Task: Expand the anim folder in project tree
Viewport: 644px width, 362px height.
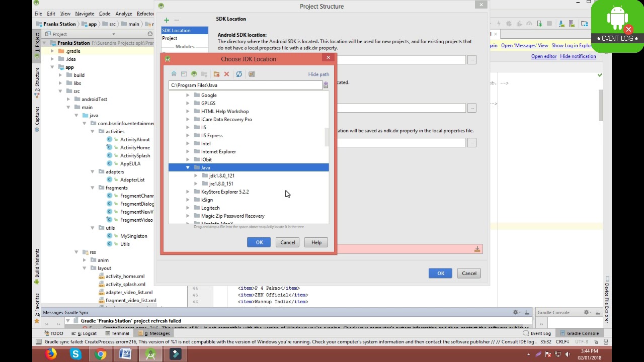Action: click(85, 260)
